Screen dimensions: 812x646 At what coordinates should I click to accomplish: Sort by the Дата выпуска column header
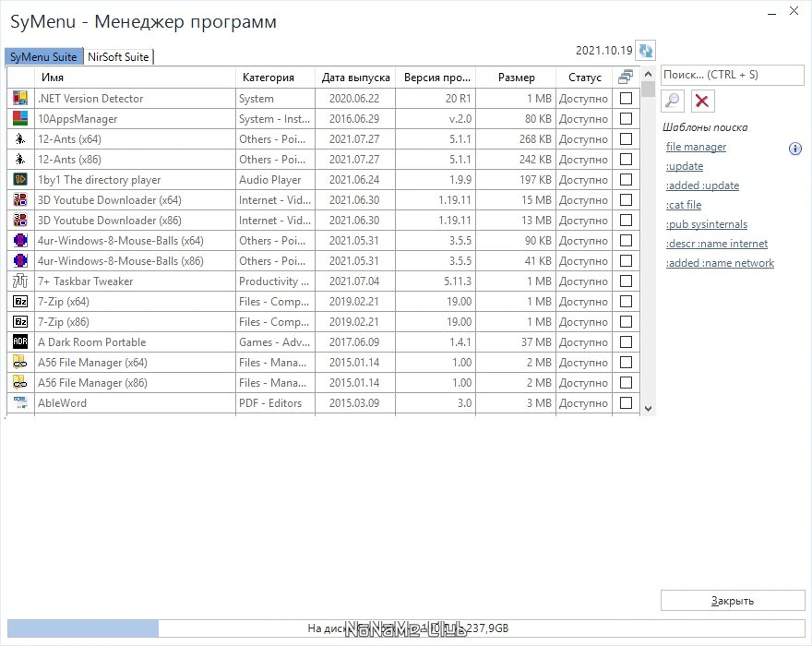355,78
